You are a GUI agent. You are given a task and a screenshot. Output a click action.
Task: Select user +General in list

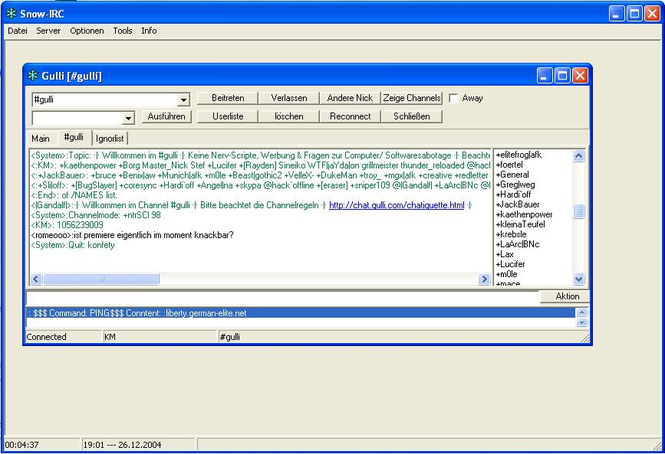tap(512, 174)
